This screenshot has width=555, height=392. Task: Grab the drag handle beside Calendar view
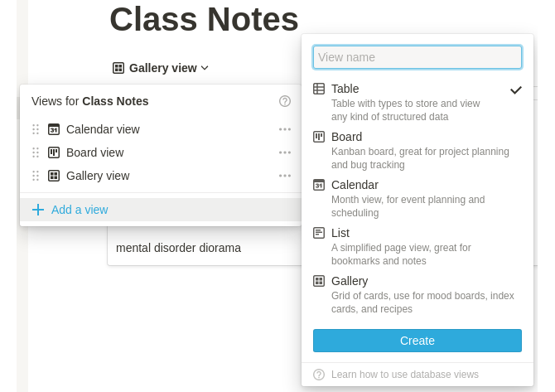point(36,129)
